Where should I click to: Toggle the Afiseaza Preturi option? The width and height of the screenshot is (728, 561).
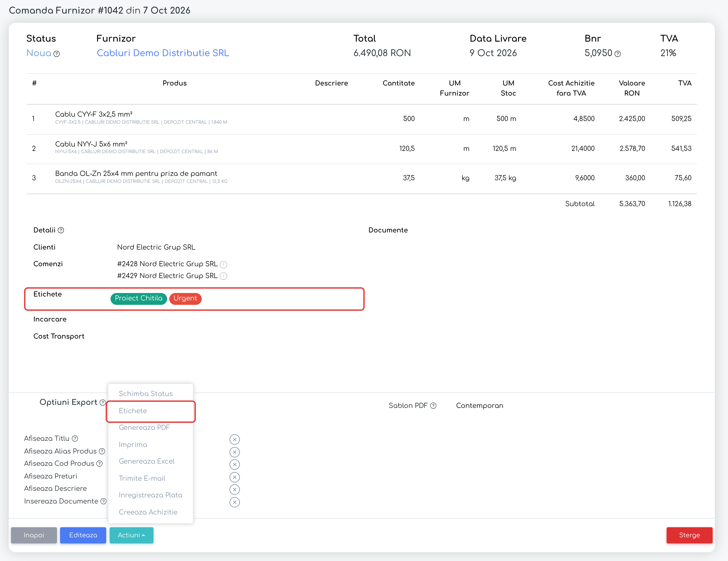coord(235,477)
